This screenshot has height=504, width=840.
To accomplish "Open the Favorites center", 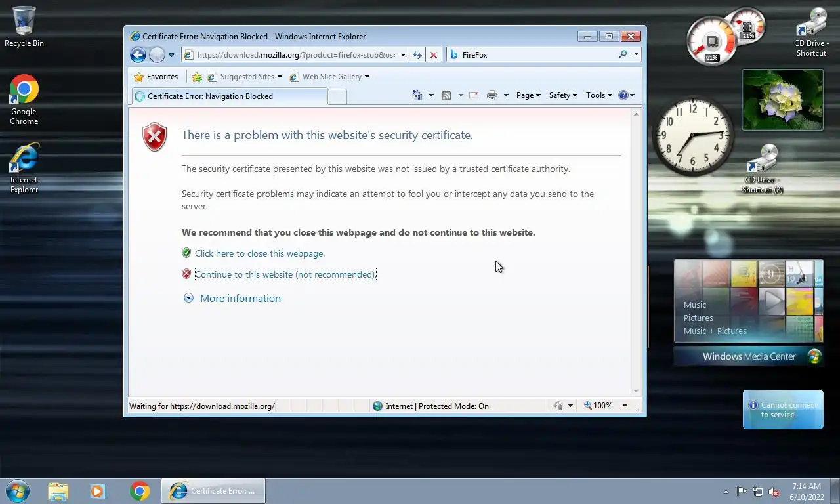I will tap(156, 77).
